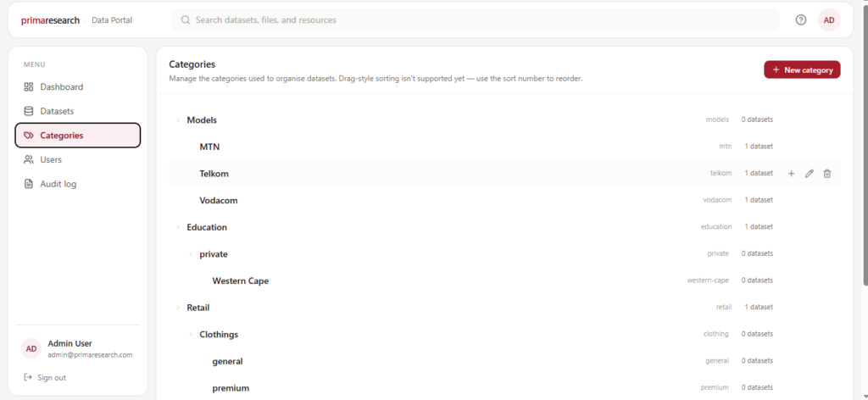Collapse the Education category chevron

point(178,227)
